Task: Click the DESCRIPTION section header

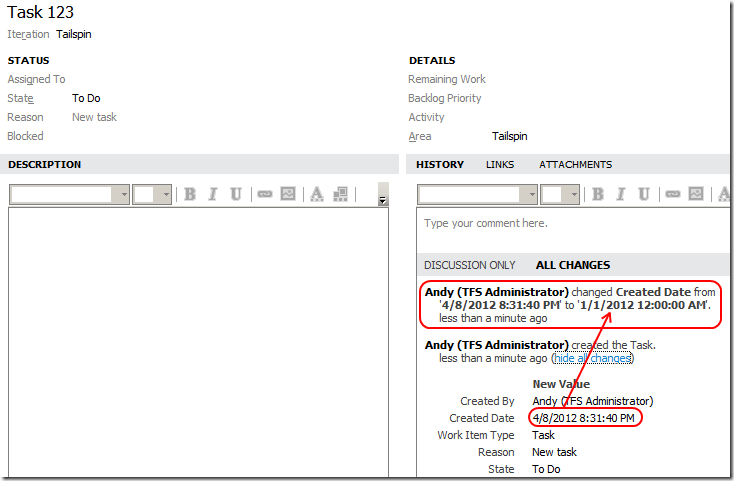Action: (44, 165)
